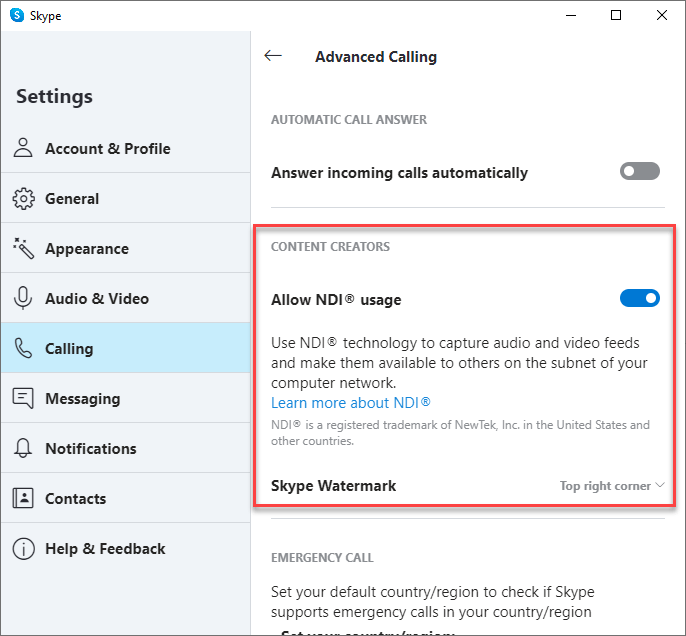Click the Account & Profile person icon
Screen dimensions: 686x636
[24, 149]
